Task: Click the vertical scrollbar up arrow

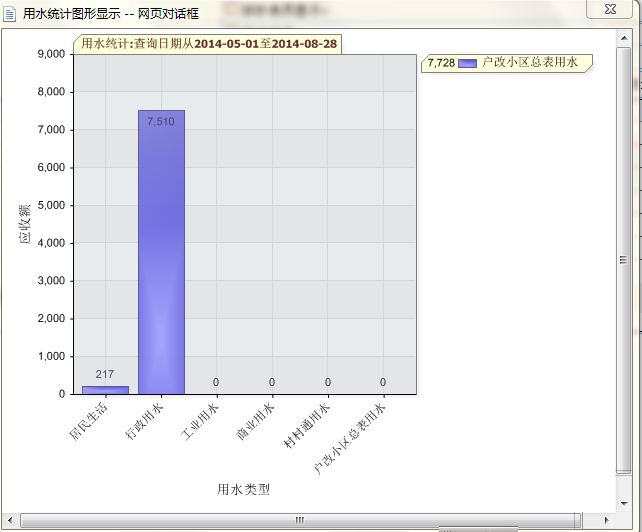Action: pos(624,38)
